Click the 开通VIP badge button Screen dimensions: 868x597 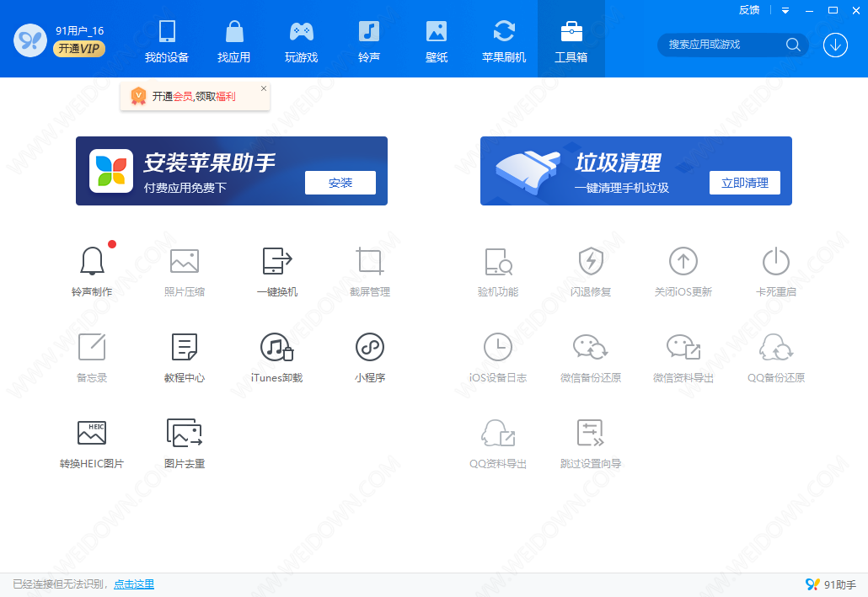79,49
